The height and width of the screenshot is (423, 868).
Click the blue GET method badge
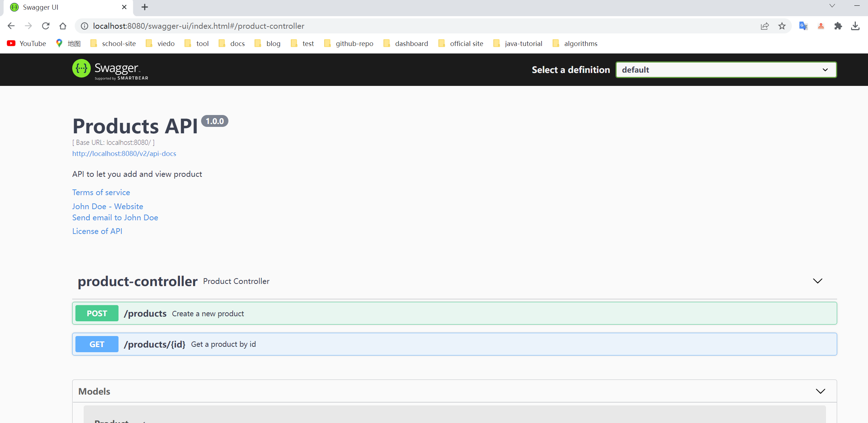(x=97, y=344)
